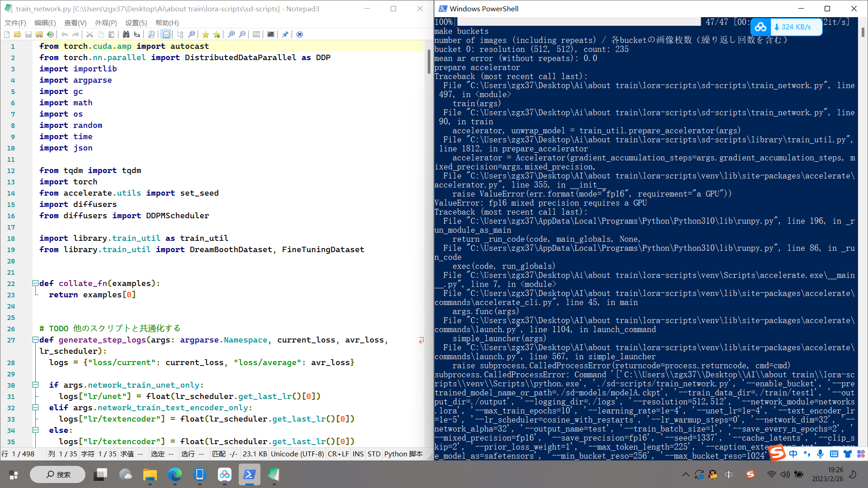Click the line position '行 1 / 498' status

click(x=18, y=454)
